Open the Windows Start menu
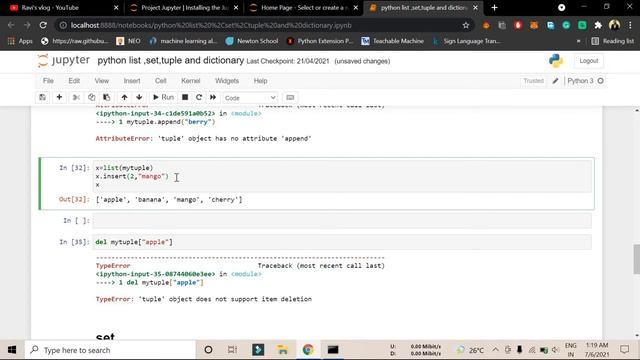The height and width of the screenshot is (360, 640). [12, 350]
